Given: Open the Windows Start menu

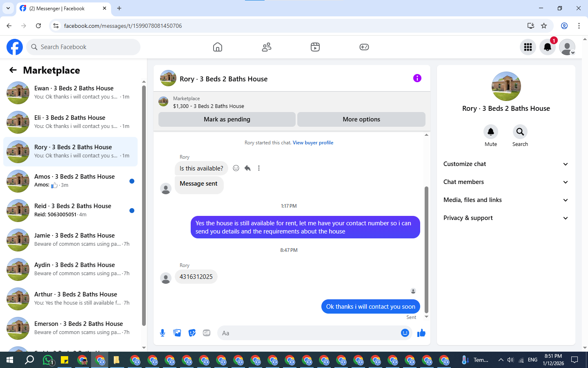Looking at the screenshot, I should (x=10, y=360).
